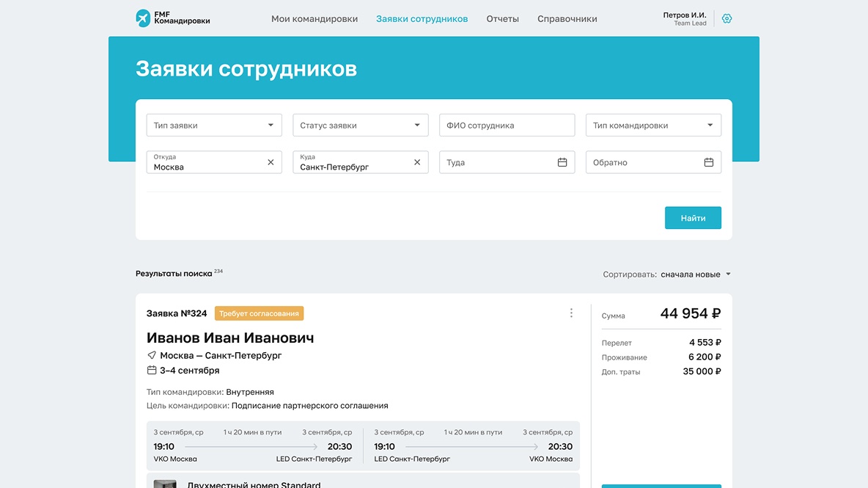Click the calendar icon in the Обратно field
868x488 pixels.
point(708,161)
